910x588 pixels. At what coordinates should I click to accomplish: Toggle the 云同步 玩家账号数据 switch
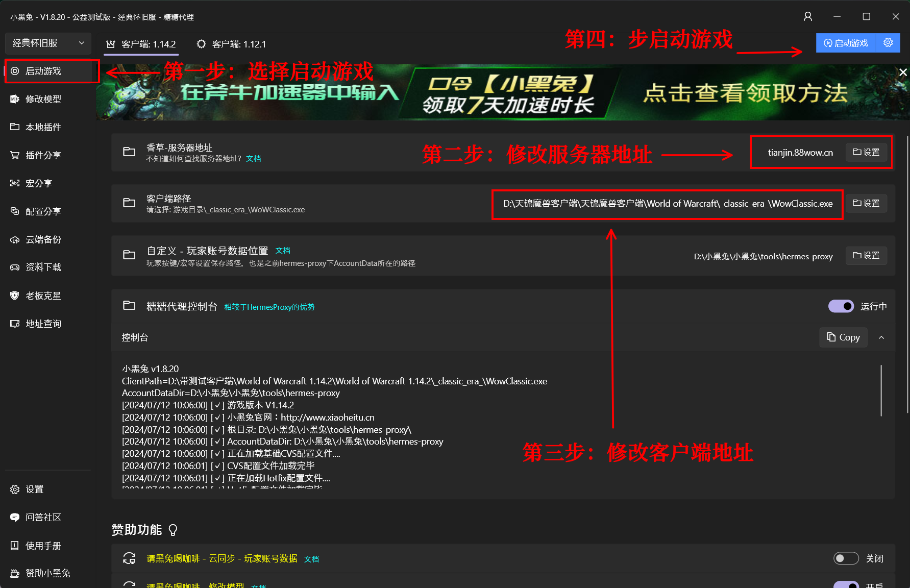(x=846, y=558)
